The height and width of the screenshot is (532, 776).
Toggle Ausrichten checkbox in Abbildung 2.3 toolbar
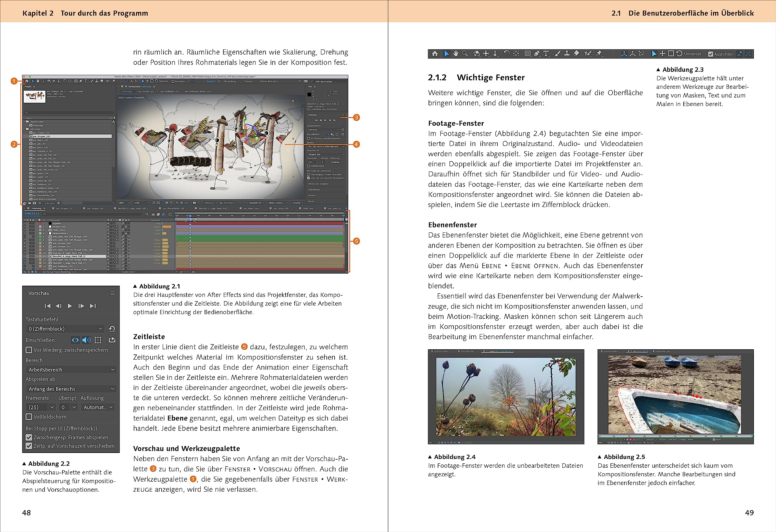tap(711, 54)
